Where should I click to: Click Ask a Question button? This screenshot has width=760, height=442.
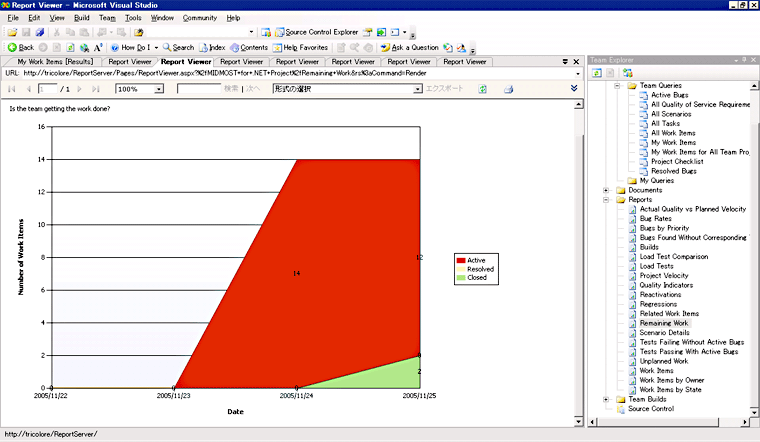coord(410,47)
